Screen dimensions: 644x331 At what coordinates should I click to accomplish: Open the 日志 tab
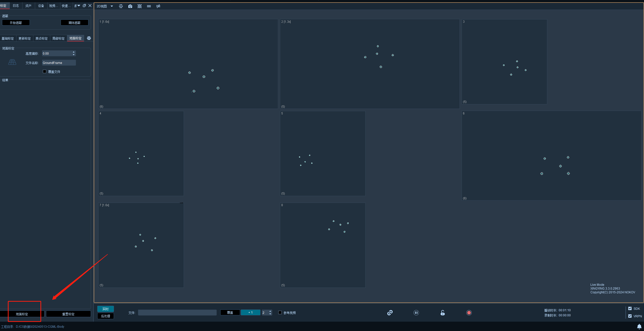(x=16, y=6)
